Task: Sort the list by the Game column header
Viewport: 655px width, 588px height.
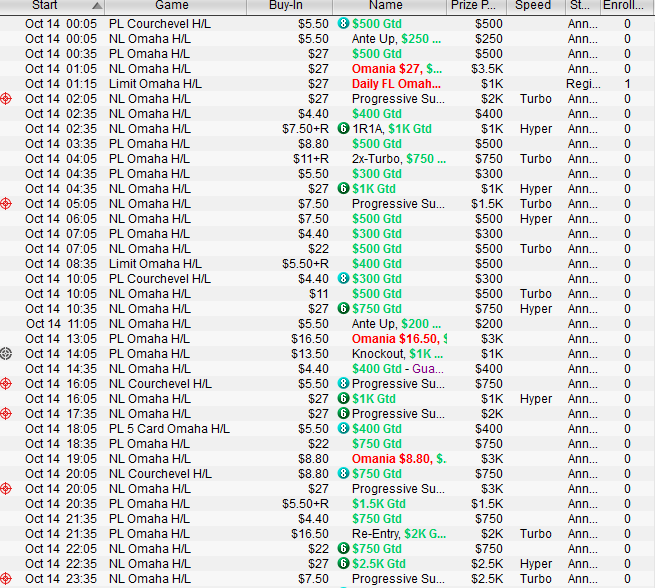Action: [x=175, y=6]
